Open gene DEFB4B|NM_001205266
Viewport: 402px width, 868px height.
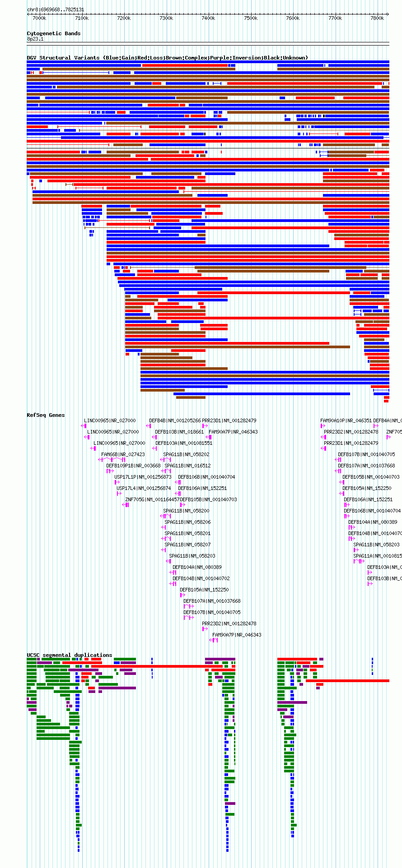175,420
